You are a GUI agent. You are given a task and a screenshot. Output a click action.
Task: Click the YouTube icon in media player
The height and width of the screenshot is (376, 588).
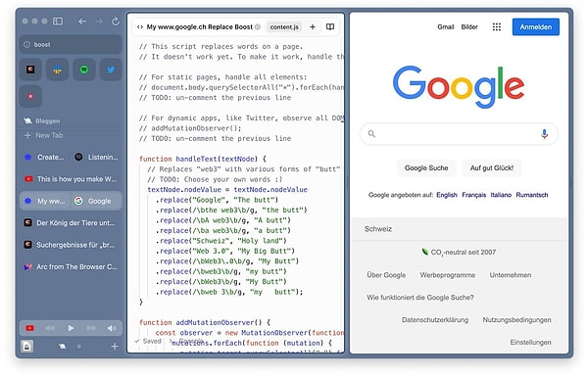click(29, 328)
